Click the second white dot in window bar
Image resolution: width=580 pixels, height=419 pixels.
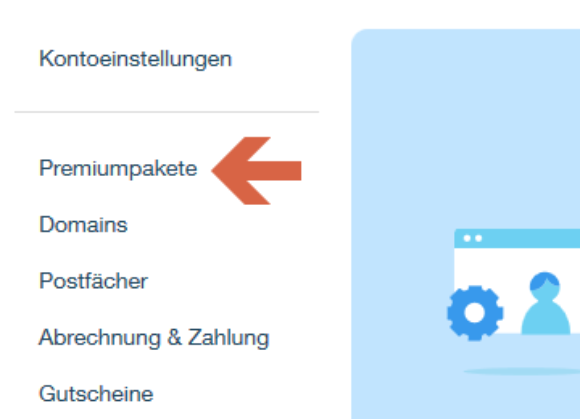click(479, 238)
